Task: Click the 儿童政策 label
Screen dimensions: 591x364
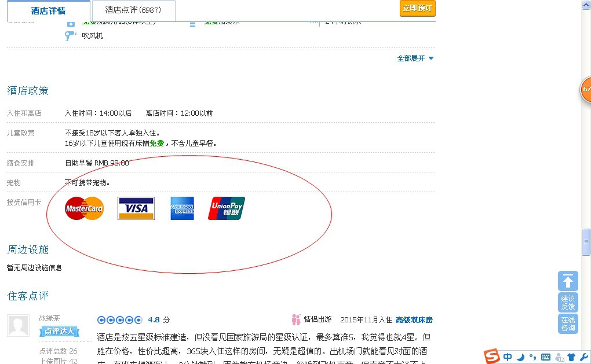Action: [x=21, y=133]
